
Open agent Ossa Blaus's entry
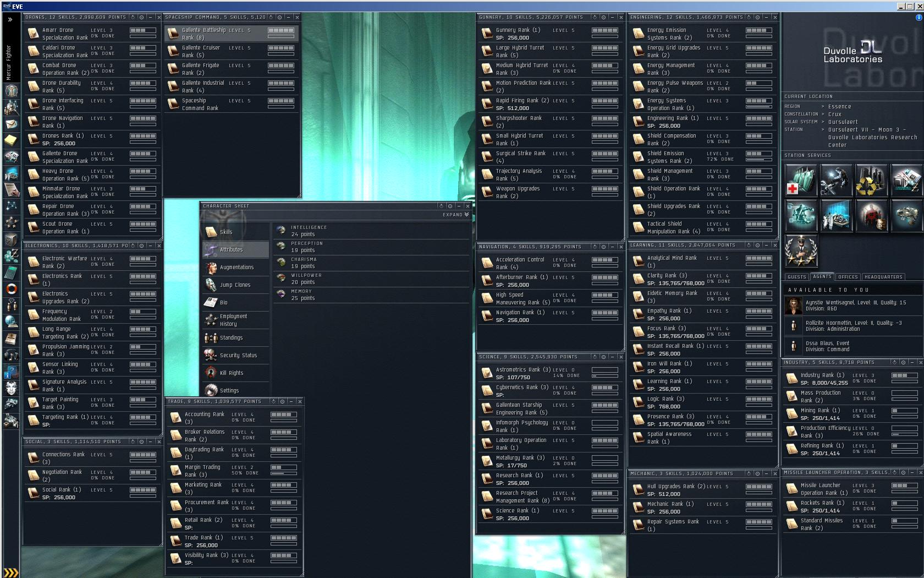coord(853,346)
